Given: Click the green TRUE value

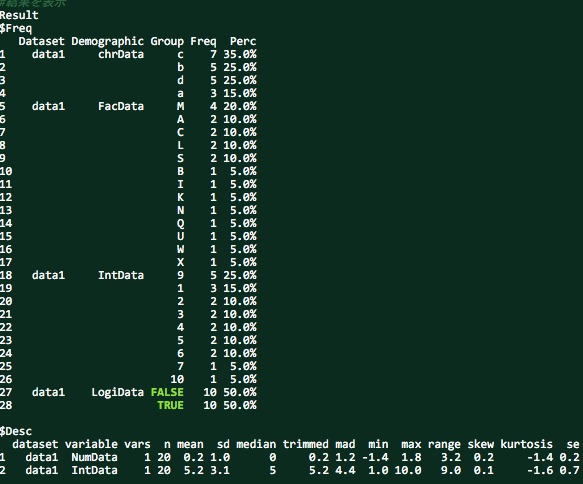Looking at the screenshot, I should click(170, 405).
